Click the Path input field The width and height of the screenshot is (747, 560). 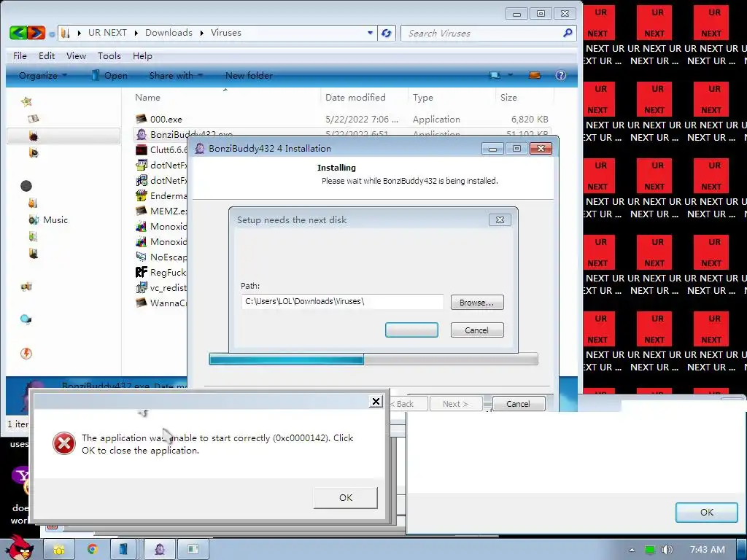(x=343, y=301)
